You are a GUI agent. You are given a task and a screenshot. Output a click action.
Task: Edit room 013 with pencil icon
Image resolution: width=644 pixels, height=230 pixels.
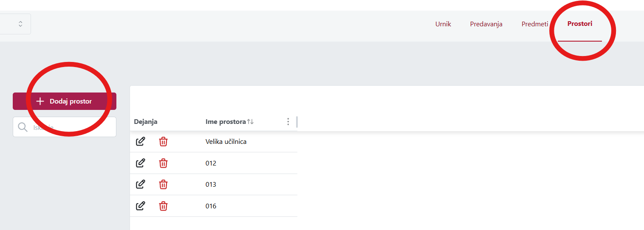[140, 184]
